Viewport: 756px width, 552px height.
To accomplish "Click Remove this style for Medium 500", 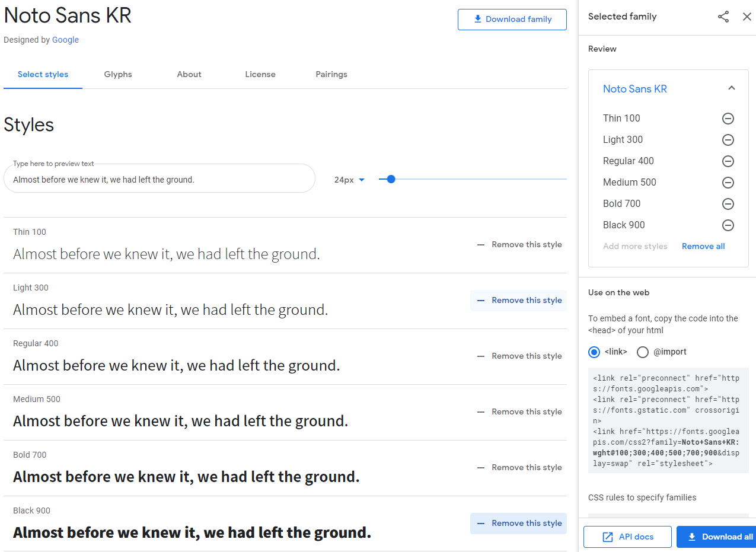I will coord(519,412).
